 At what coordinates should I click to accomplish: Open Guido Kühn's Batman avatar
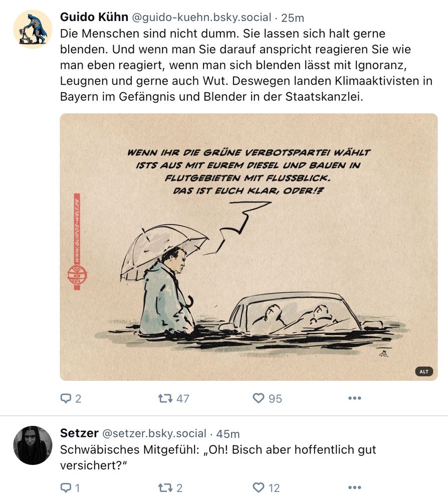pyautogui.click(x=33, y=29)
